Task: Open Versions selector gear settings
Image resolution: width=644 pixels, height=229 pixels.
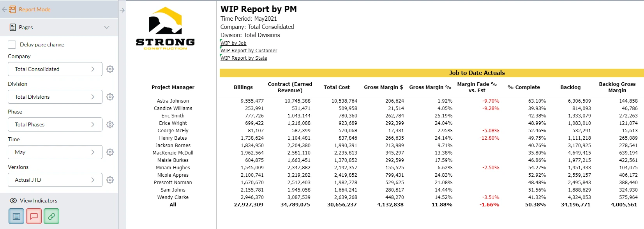Action: click(x=110, y=180)
